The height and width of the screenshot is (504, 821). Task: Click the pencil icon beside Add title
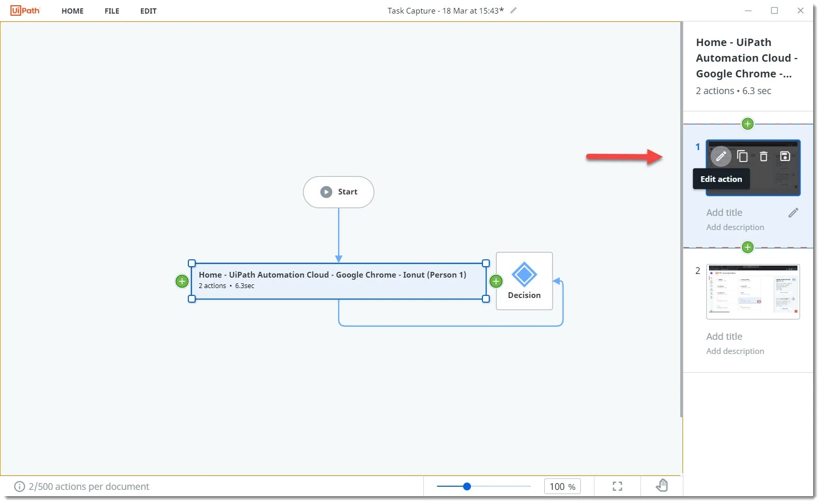(x=793, y=213)
